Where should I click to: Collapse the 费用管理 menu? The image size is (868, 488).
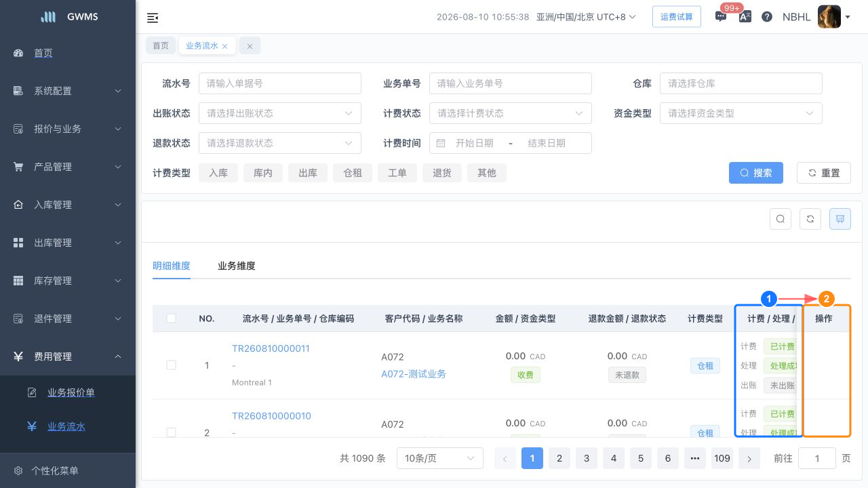click(68, 357)
